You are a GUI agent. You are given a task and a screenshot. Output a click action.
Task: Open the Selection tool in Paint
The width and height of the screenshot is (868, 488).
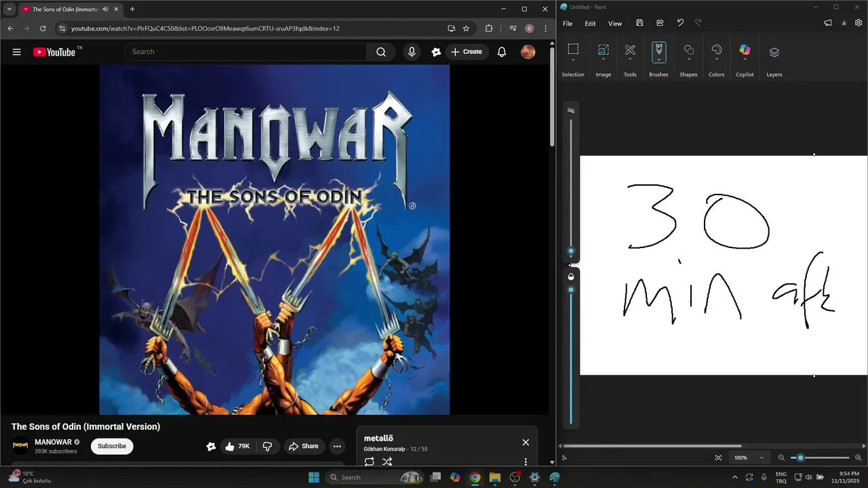click(573, 49)
